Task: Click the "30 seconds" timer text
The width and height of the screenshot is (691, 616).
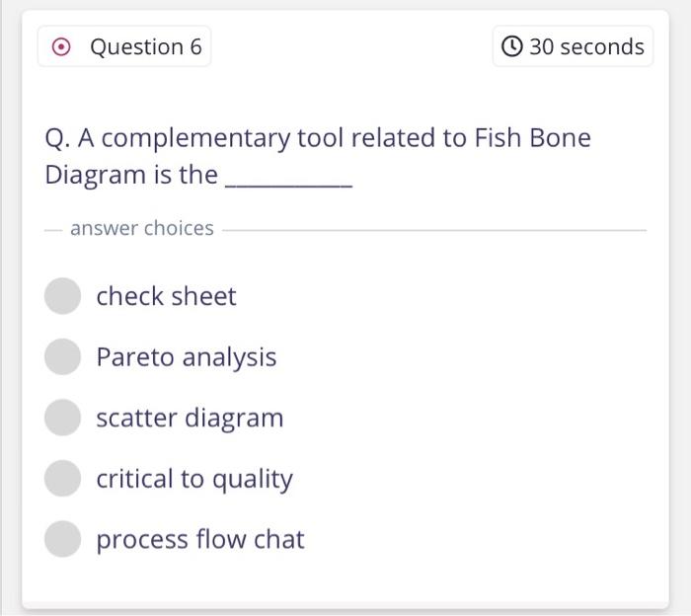Action: click(x=586, y=47)
